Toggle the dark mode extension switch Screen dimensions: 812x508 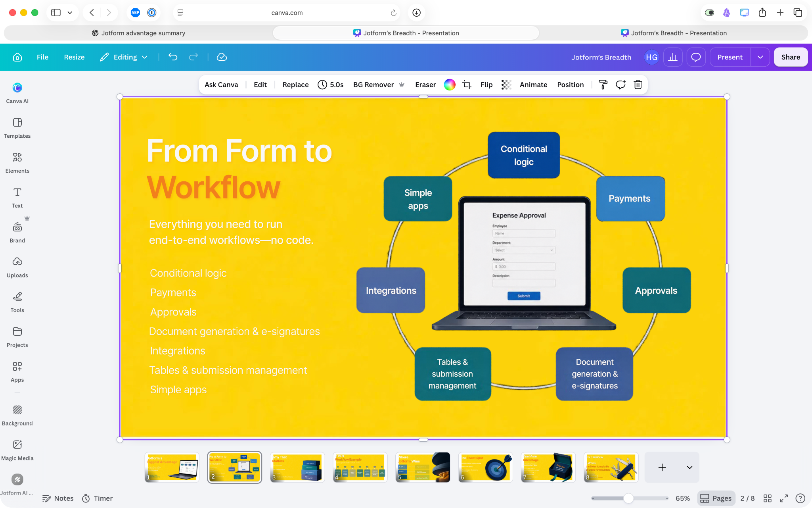coord(709,13)
